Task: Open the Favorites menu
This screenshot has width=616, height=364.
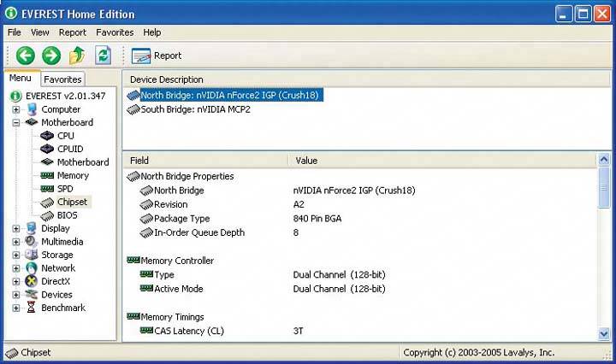Action: 115,32
